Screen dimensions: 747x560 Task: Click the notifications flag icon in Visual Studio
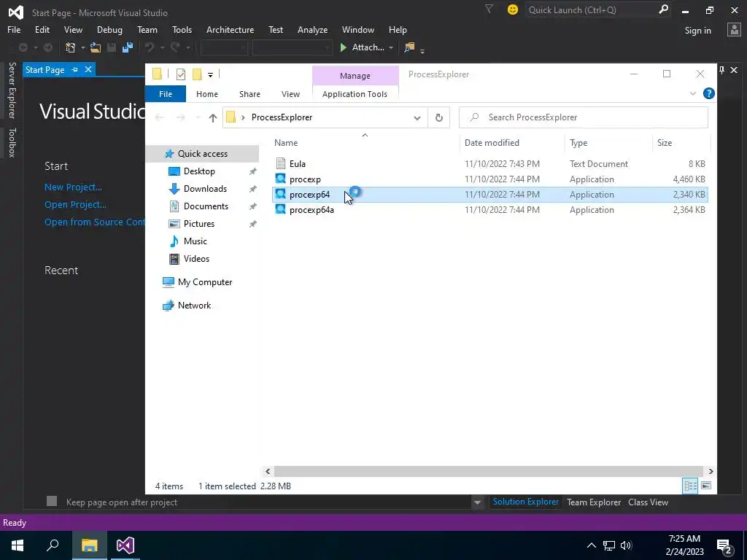click(489, 9)
